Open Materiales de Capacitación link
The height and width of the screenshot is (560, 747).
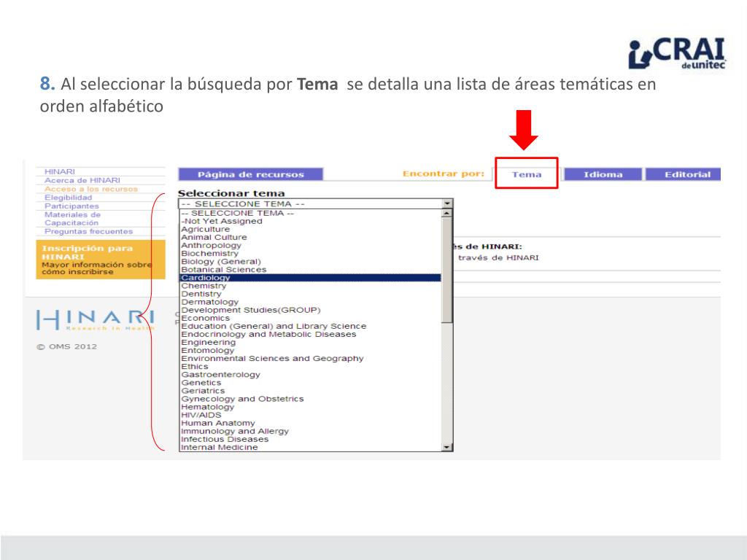72,219
